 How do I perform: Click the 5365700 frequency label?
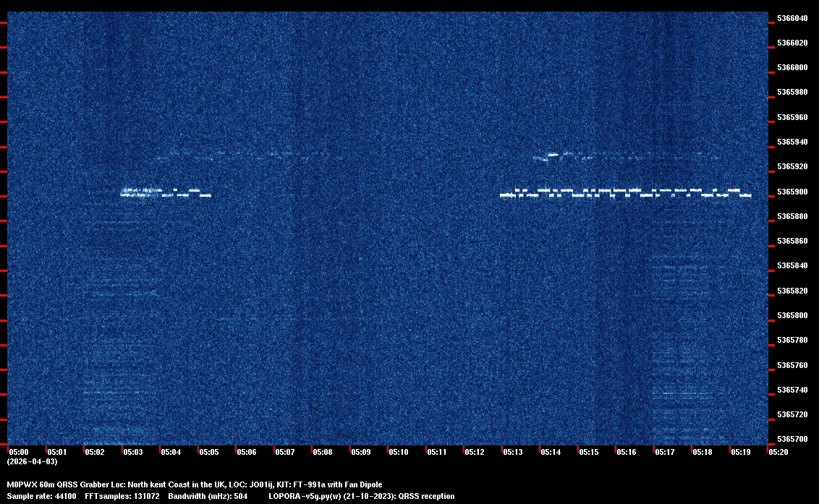792,439
